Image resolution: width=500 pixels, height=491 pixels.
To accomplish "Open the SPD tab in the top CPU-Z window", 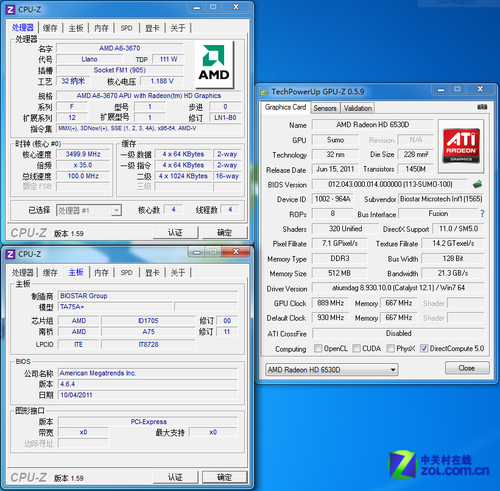I will click(126, 28).
